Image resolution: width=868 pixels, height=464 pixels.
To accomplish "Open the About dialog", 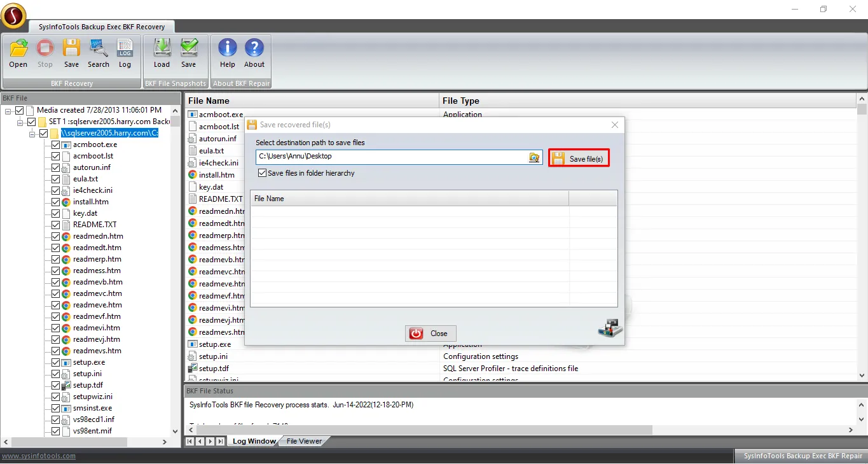I will (254, 53).
